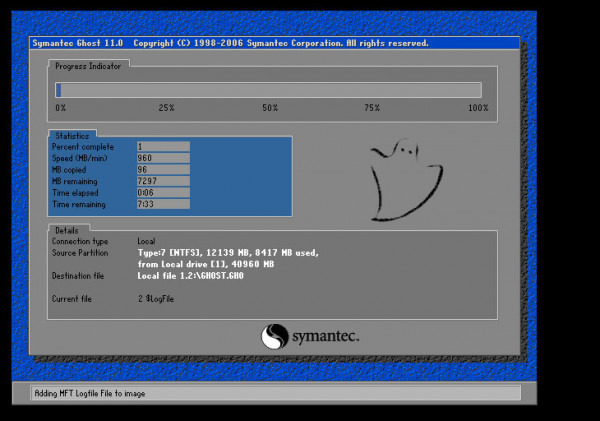Click the Speed (MB/min) value 960
Viewport: 600px width, 421px height.
pos(163,158)
